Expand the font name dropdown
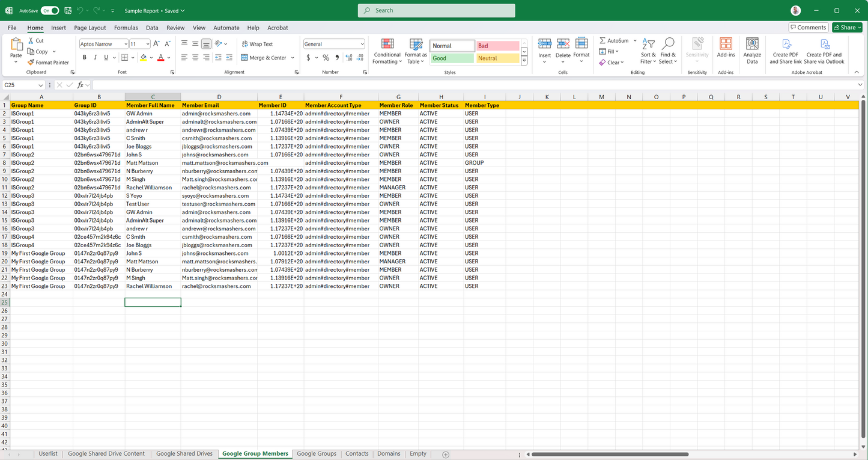The width and height of the screenshot is (868, 460). (126, 44)
